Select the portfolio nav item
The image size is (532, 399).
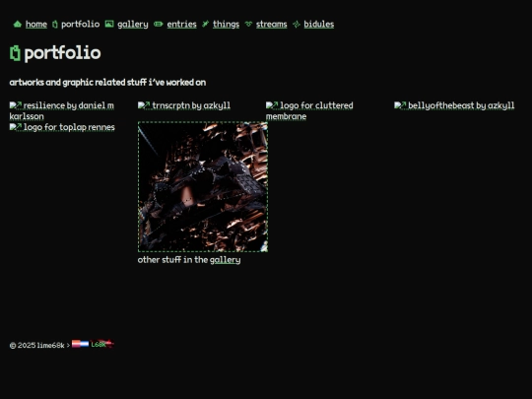[x=81, y=24]
